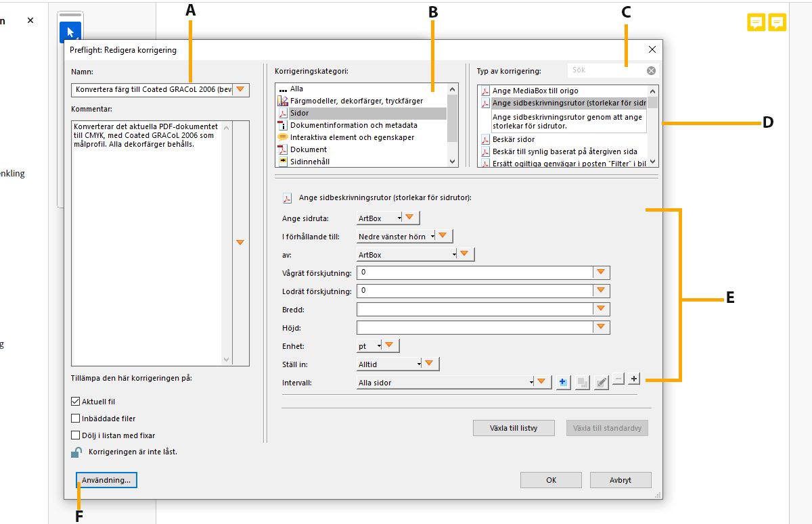812x524 pixels.
Task: Select the Dokument category
Action: (361, 149)
